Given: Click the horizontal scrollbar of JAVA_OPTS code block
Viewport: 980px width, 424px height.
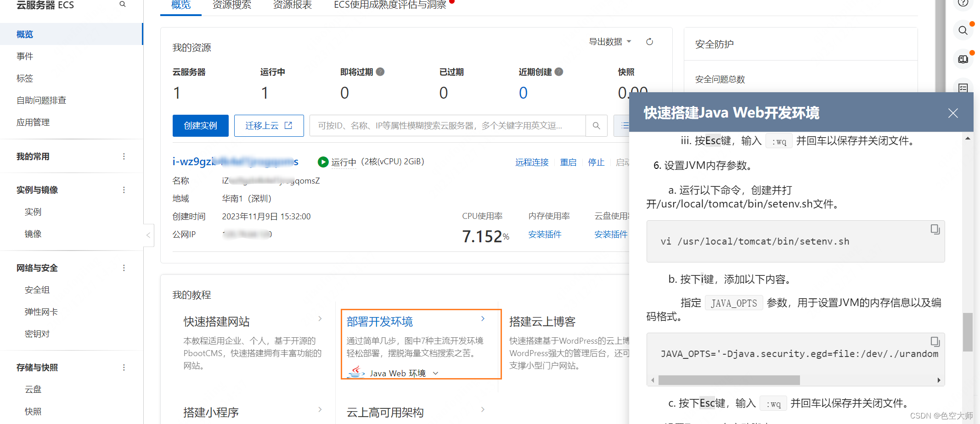Looking at the screenshot, I should tap(729, 380).
